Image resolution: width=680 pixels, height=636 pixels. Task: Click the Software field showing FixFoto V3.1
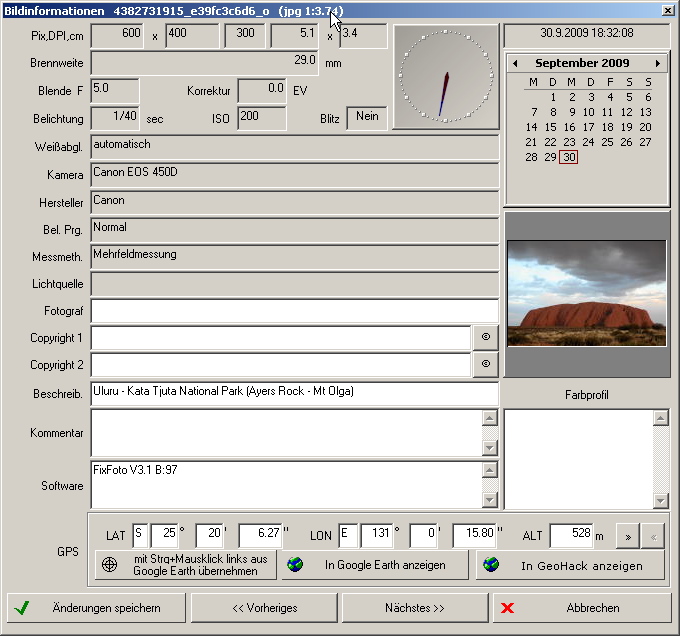coord(286,485)
